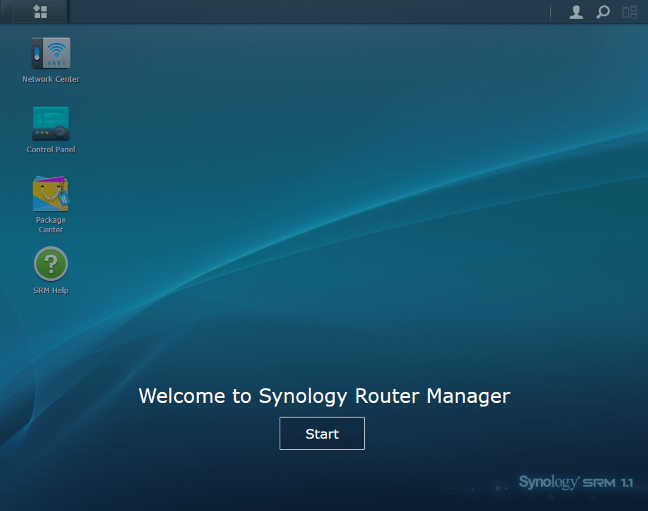Click the Package Center label text
Image resolution: width=648 pixels, height=511 pixels.
point(51,224)
